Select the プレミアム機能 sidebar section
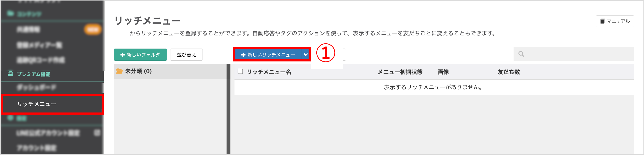This screenshot has width=644, height=155. tap(33, 74)
